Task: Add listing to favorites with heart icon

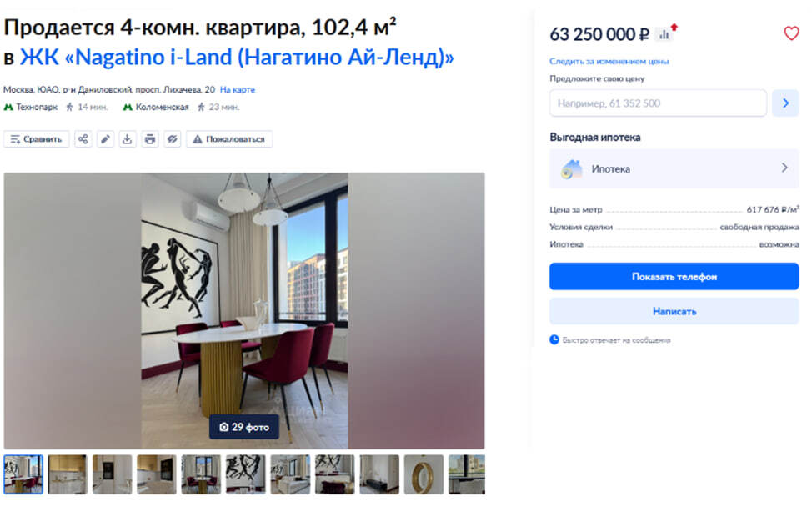Action: pos(791,33)
